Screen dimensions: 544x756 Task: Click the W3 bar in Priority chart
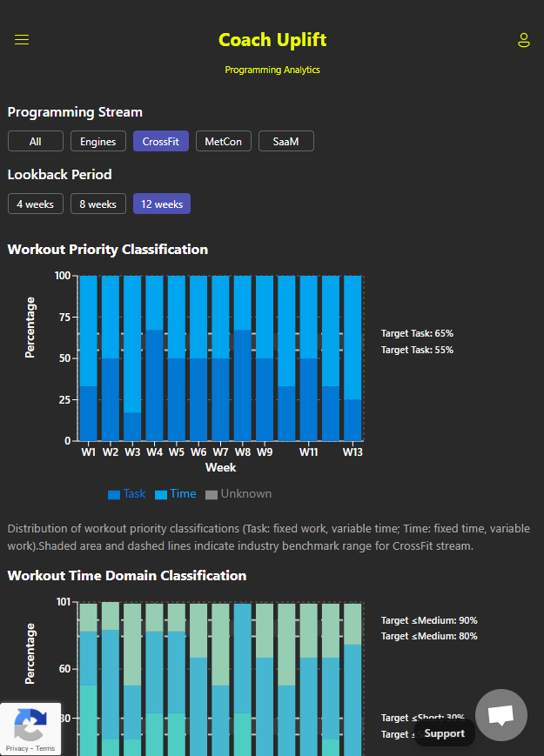click(x=132, y=358)
